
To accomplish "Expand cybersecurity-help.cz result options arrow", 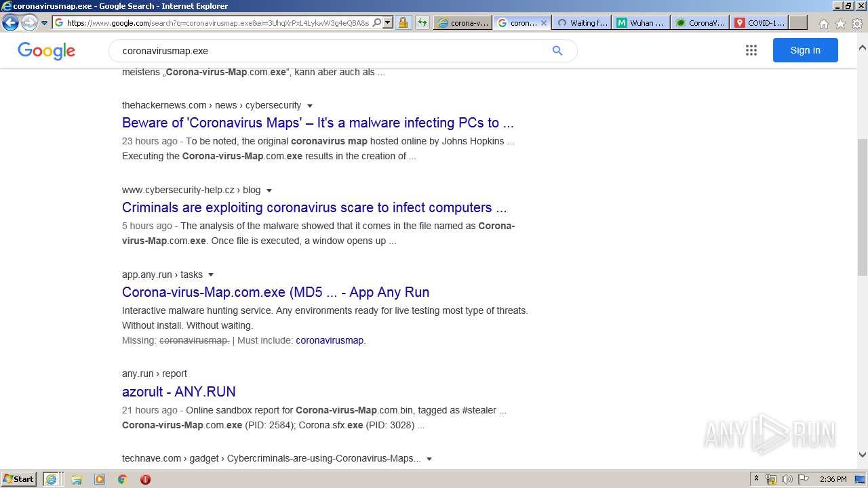I will [269, 190].
